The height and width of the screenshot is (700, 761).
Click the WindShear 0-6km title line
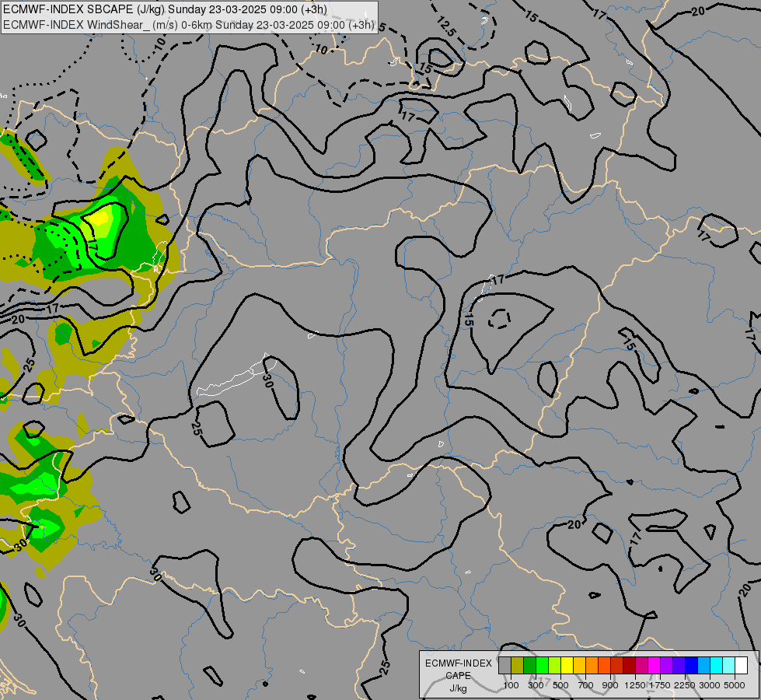point(189,25)
